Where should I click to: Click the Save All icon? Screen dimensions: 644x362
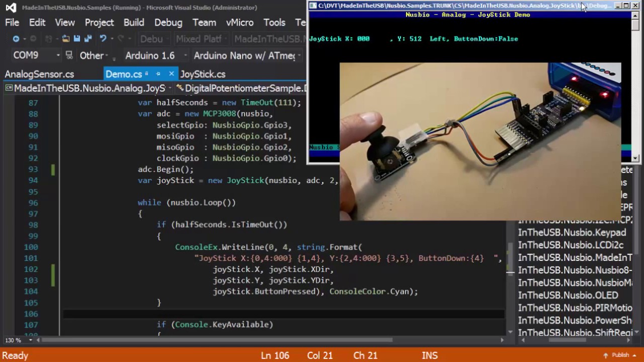88,39
